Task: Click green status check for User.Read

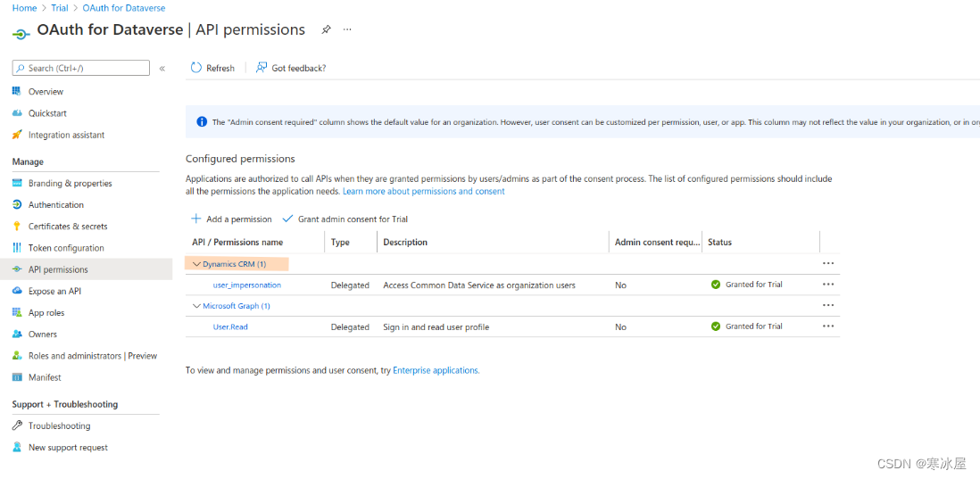Action: 716,326
